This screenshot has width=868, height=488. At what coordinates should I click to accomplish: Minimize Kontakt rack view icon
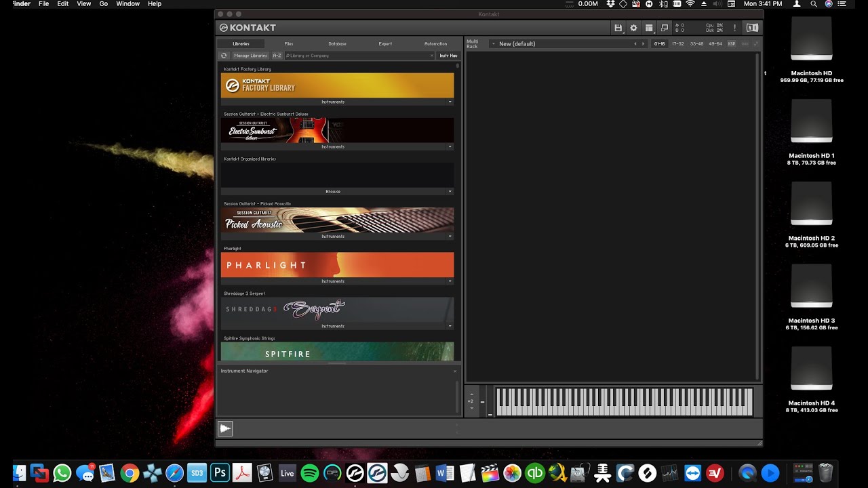click(665, 28)
